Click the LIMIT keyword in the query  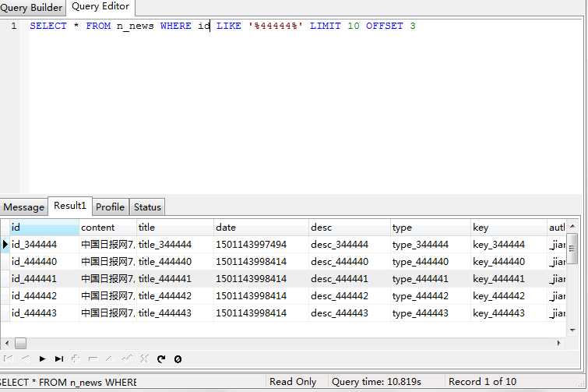[325, 26]
